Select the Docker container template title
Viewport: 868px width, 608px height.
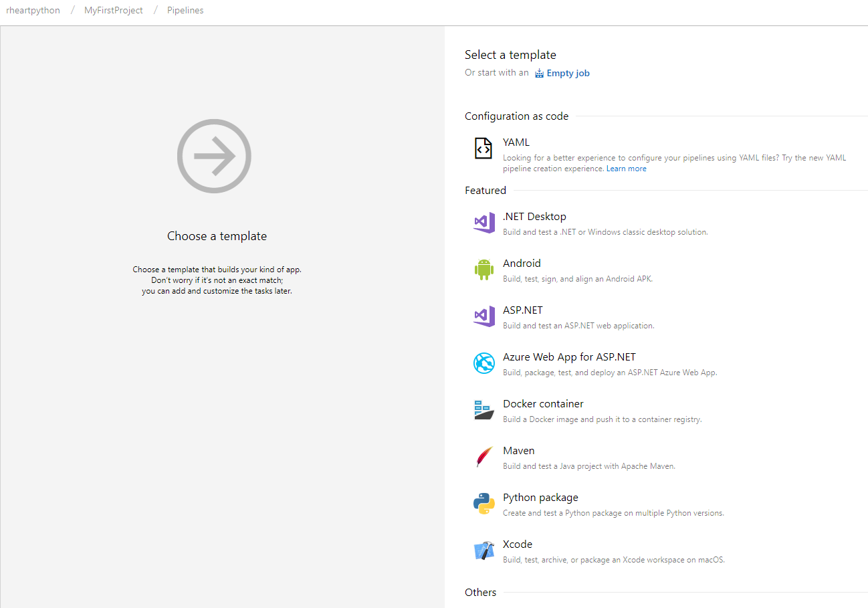tap(543, 404)
